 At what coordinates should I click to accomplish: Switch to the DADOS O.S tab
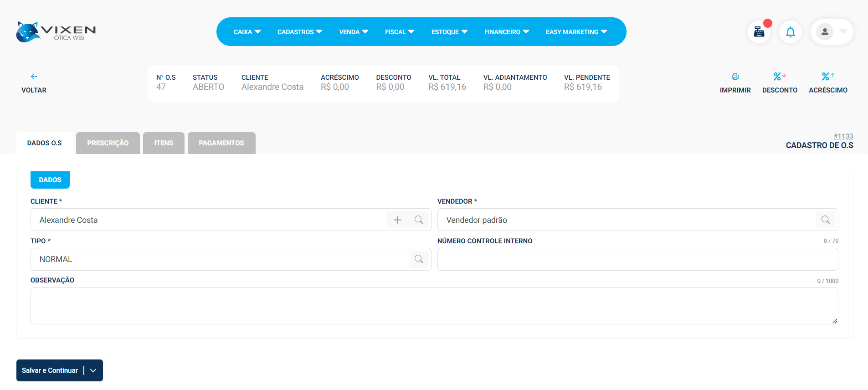[x=44, y=143]
